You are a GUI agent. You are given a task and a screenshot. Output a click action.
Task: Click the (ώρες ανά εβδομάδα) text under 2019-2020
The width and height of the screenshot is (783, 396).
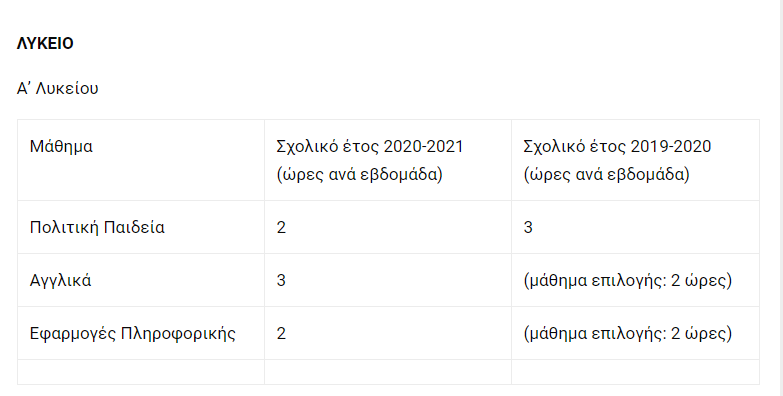[606, 175]
